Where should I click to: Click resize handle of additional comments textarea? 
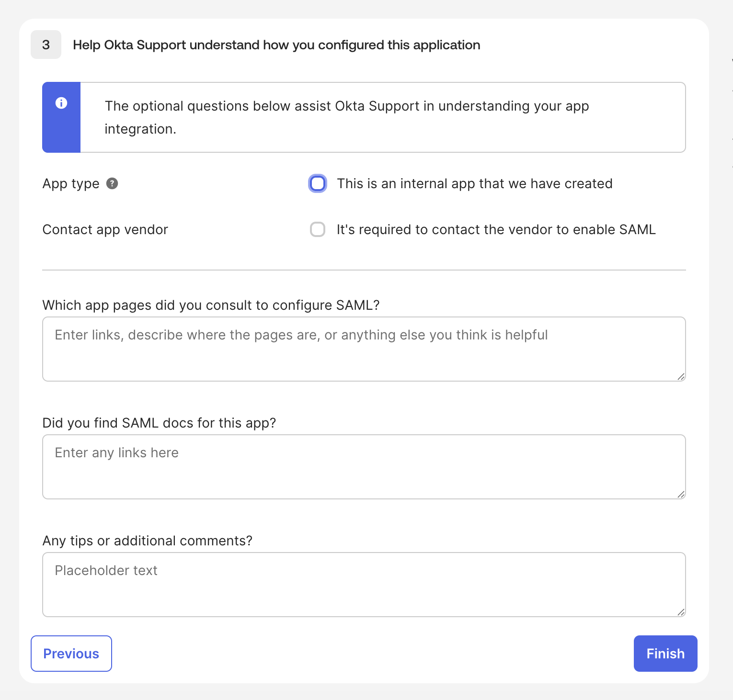point(681,612)
